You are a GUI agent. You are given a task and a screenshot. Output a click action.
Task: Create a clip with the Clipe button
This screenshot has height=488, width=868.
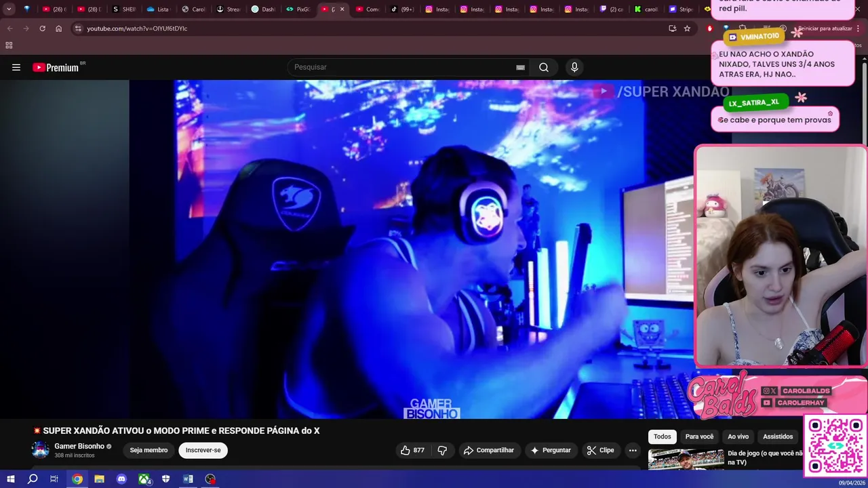pyautogui.click(x=600, y=450)
